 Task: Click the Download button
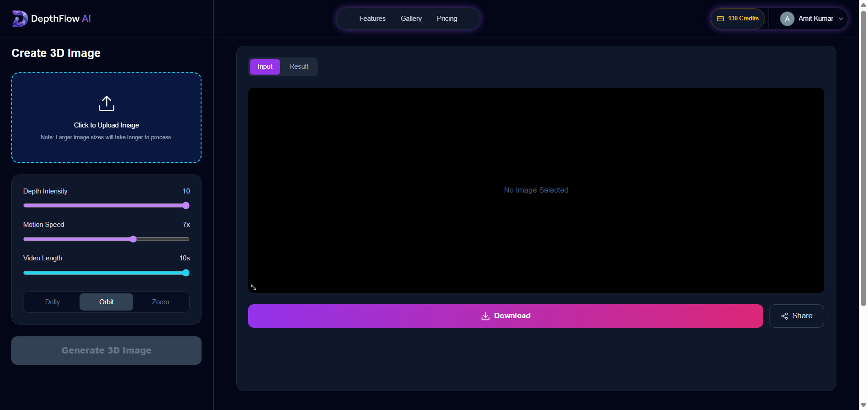[505, 316]
